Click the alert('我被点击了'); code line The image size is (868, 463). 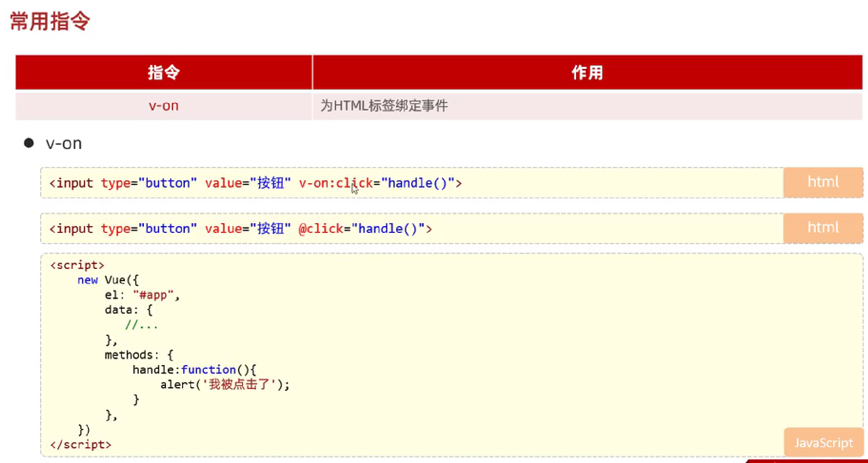225,385
